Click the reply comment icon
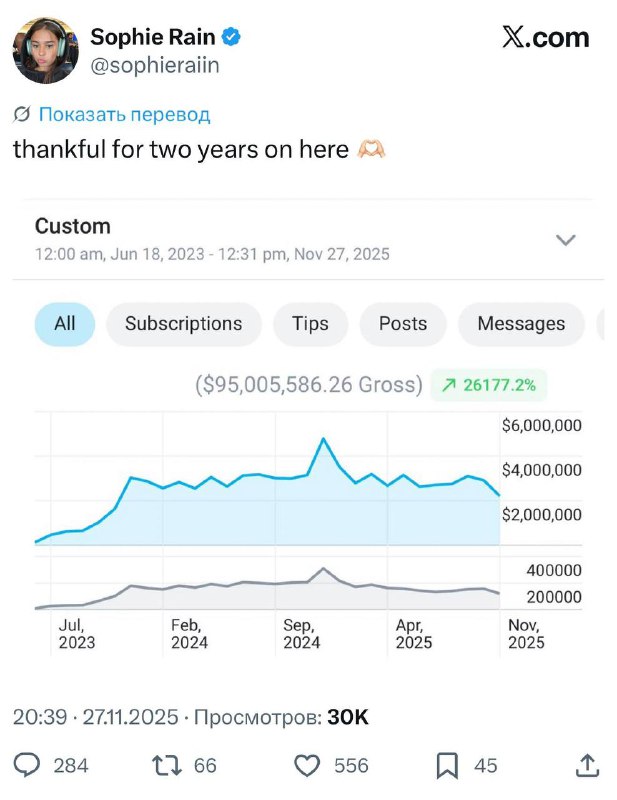The width and height of the screenshot is (617, 800). [x=28, y=765]
